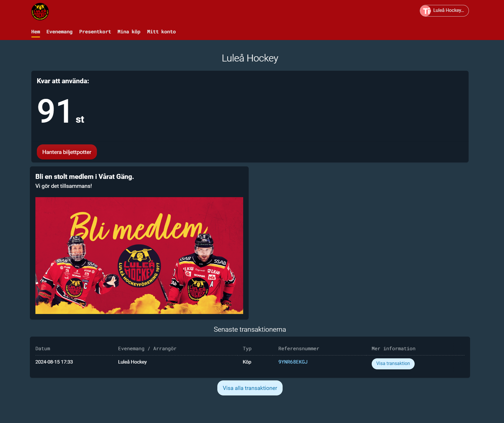Open the Presentkort menu item

pos(95,32)
